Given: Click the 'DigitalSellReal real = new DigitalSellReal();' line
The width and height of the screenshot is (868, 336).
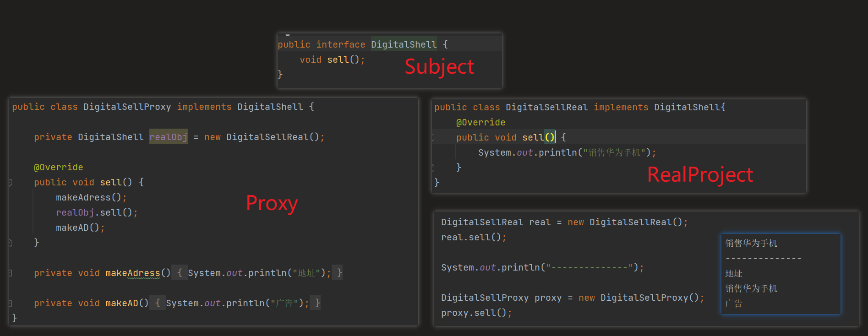Looking at the screenshot, I should pos(565,222).
